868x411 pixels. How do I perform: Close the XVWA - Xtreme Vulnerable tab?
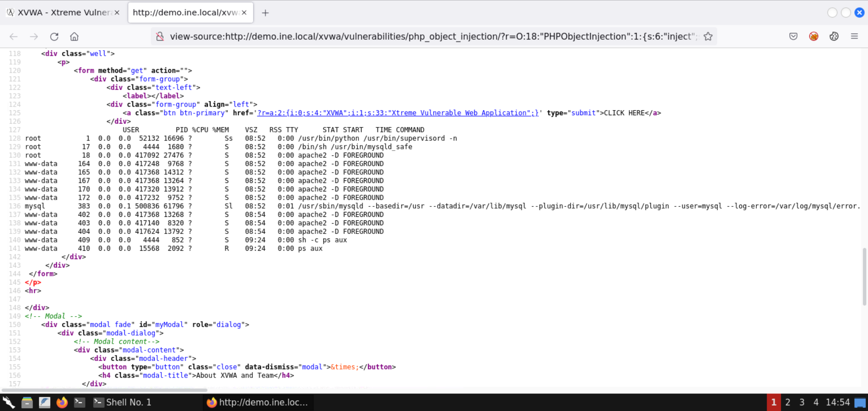point(117,13)
